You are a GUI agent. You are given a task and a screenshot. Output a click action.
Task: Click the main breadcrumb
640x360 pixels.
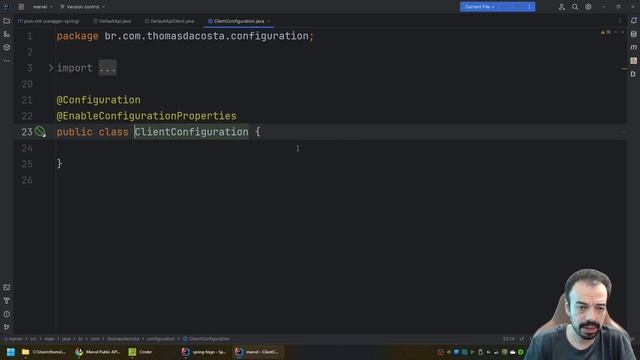[49, 339]
